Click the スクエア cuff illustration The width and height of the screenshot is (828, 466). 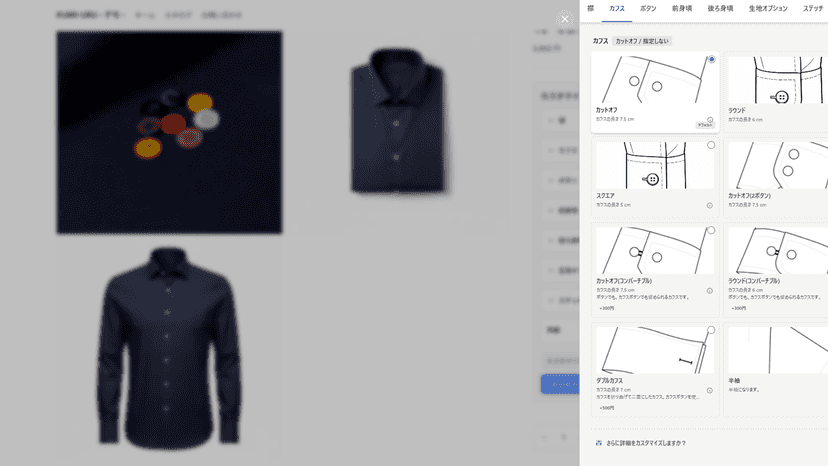[x=655, y=165]
